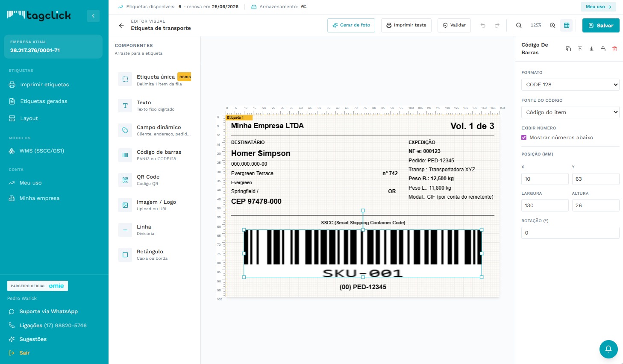
Task: Click the "(00) PED-12345" text below the barcode
Action: coord(363,287)
